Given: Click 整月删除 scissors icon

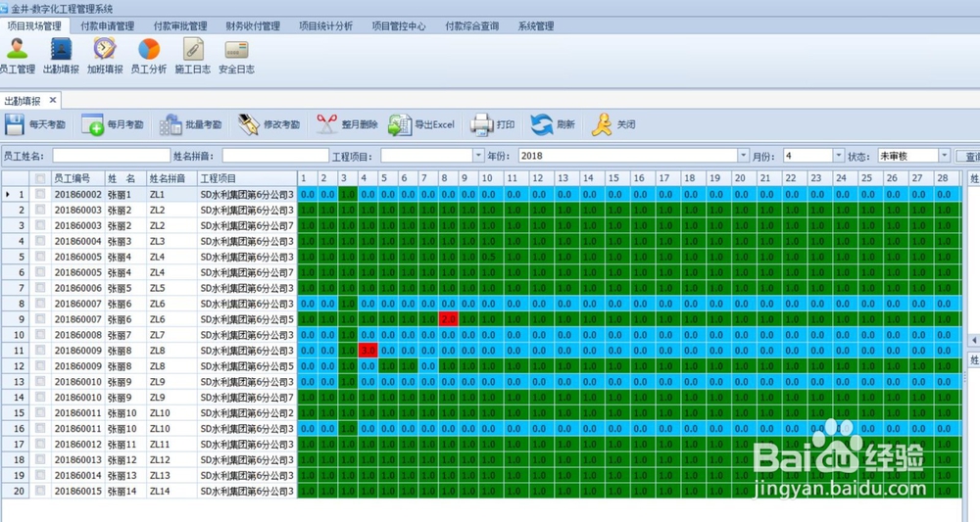Looking at the screenshot, I should [x=326, y=124].
